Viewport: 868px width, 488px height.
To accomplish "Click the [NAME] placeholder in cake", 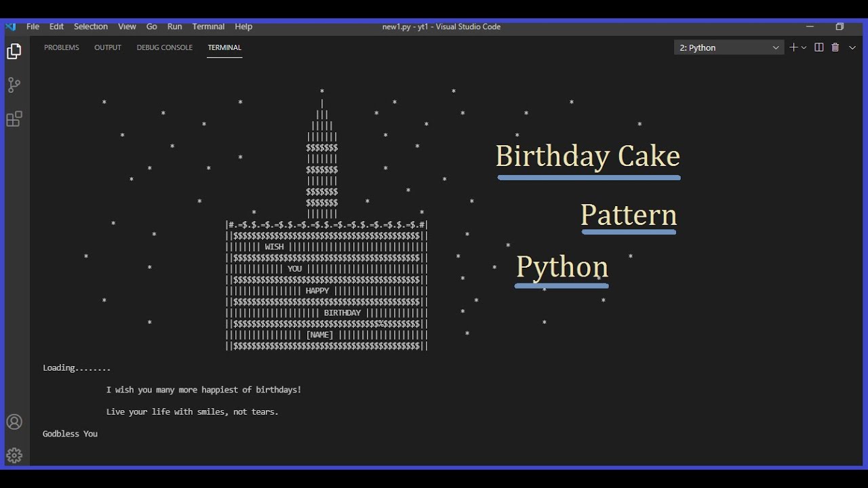I will 319,335.
